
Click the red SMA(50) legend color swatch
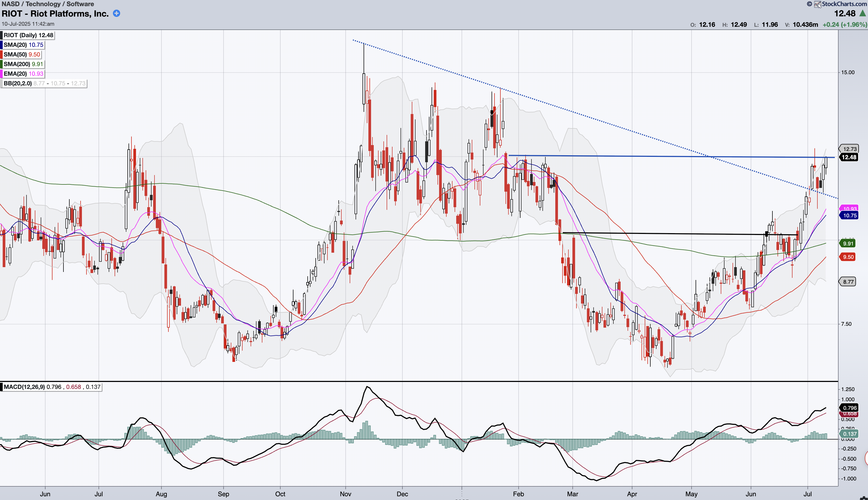1,54
